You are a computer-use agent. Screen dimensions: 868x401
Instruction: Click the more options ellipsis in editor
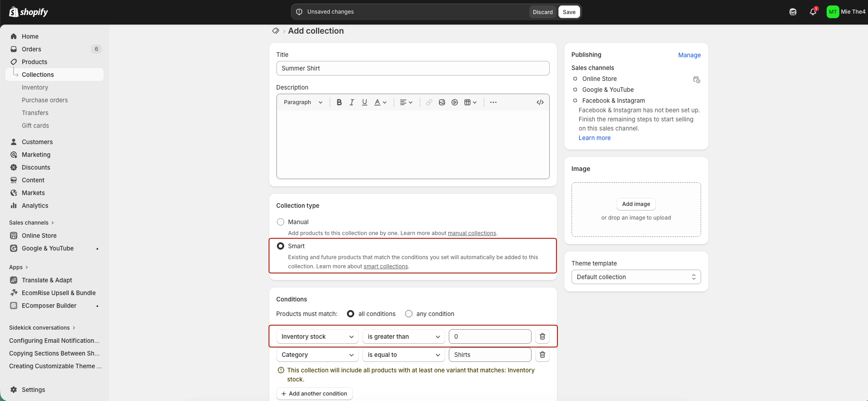pyautogui.click(x=493, y=102)
